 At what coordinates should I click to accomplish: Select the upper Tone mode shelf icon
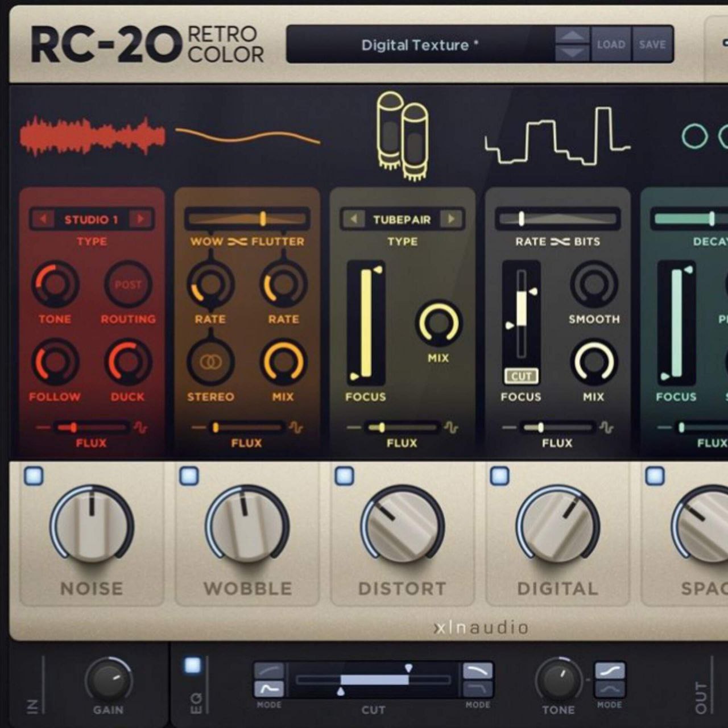coord(610,671)
